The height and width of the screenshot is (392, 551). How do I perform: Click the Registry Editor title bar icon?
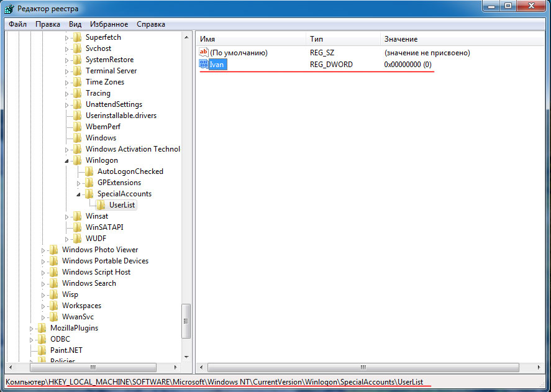point(9,9)
